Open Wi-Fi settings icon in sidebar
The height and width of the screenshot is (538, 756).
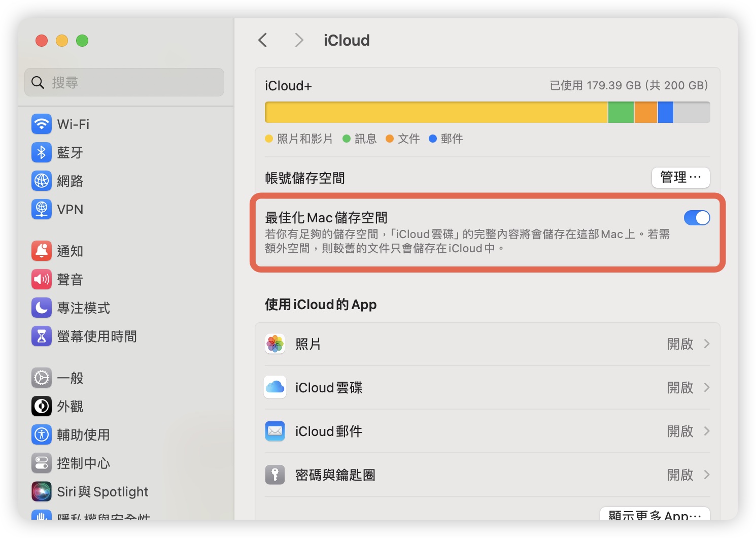point(42,124)
